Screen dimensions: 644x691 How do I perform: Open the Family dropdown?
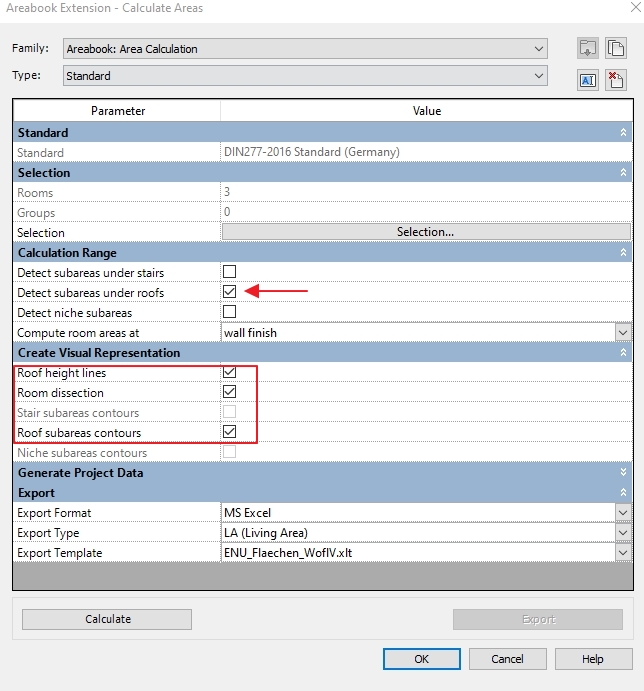point(305,48)
